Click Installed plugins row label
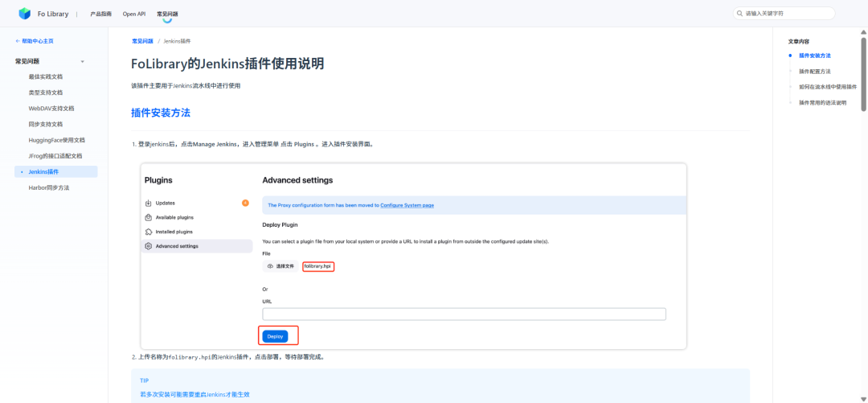 [174, 232]
